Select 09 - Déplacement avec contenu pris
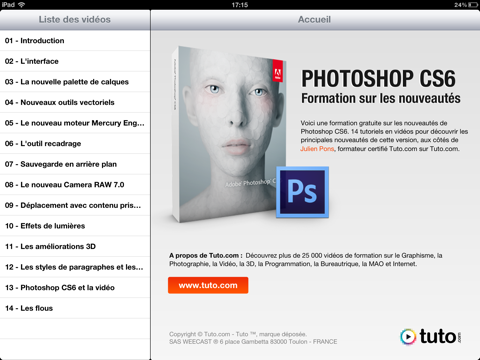 (x=75, y=205)
